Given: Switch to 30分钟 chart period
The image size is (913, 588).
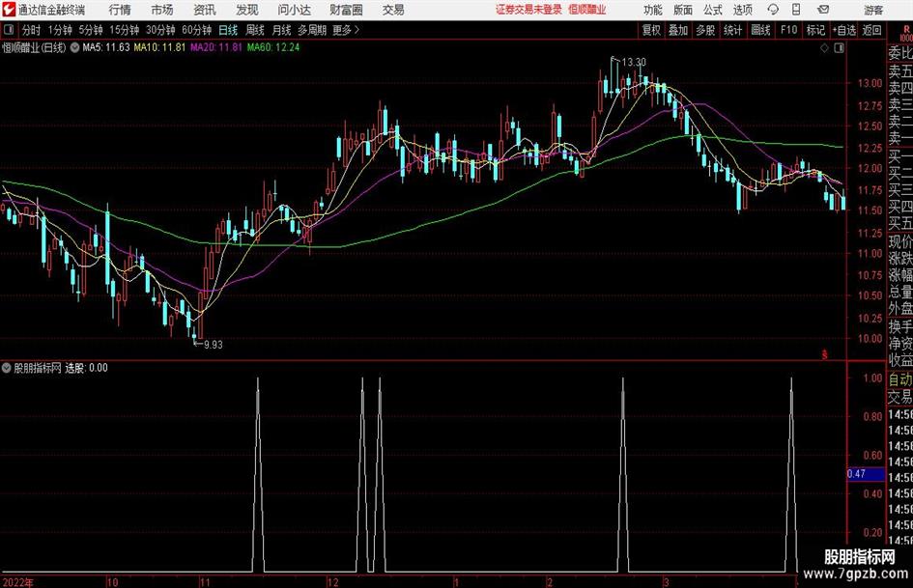Looking at the screenshot, I should (x=160, y=30).
